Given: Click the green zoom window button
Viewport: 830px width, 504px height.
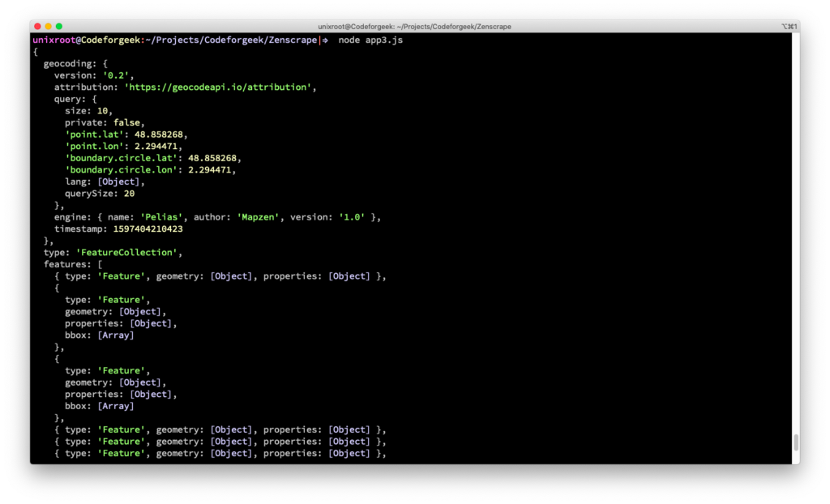Looking at the screenshot, I should 58,26.
